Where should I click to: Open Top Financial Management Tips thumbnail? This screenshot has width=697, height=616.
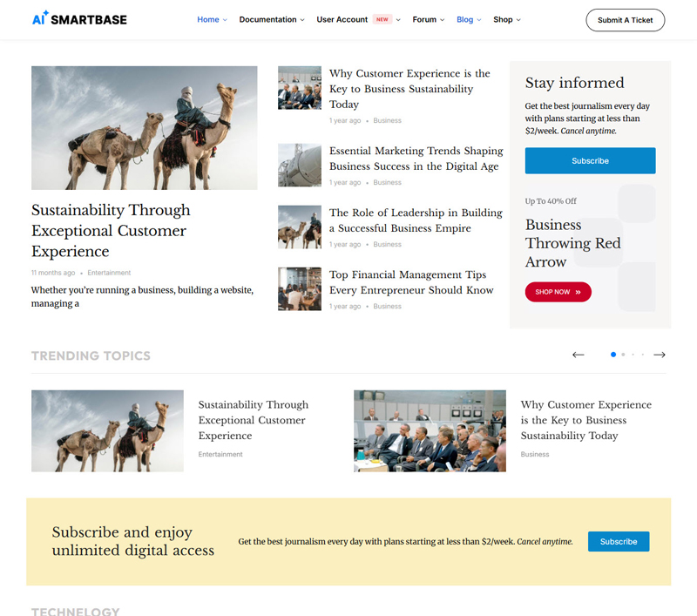point(300,289)
